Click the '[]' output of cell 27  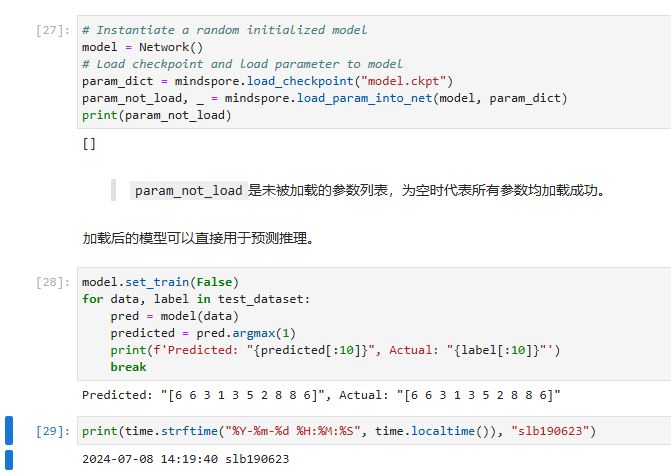89,144
